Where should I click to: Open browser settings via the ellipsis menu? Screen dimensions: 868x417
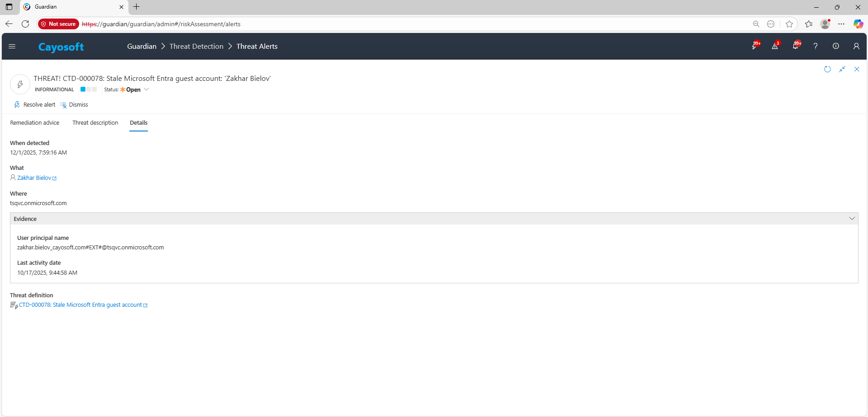point(842,24)
